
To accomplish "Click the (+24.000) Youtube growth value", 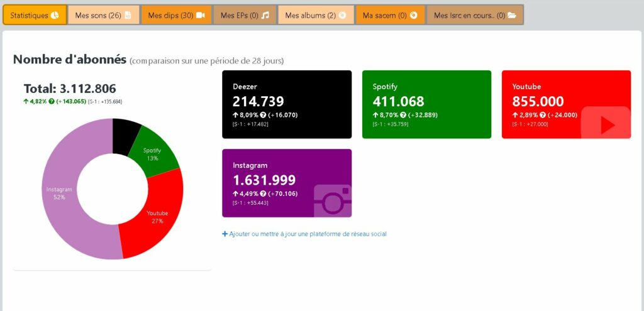I will click(x=562, y=115).
